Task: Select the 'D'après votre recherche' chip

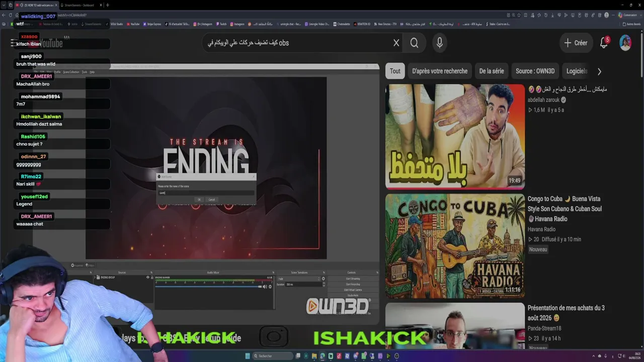Action: click(x=440, y=71)
